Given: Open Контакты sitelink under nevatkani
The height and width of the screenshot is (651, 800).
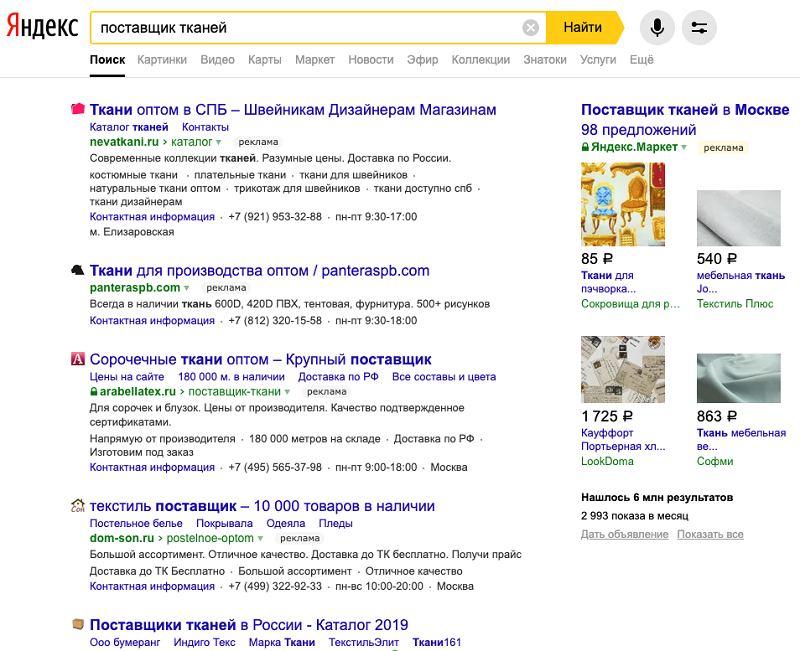Looking at the screenshot, I should pos(205,127).
